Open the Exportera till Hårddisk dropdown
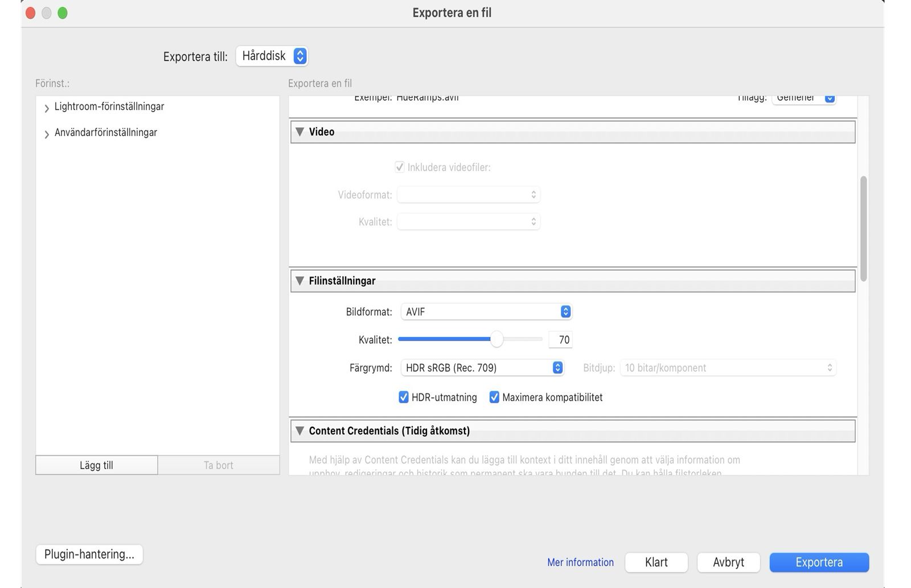The image size is (911, 588). point(272,56)
